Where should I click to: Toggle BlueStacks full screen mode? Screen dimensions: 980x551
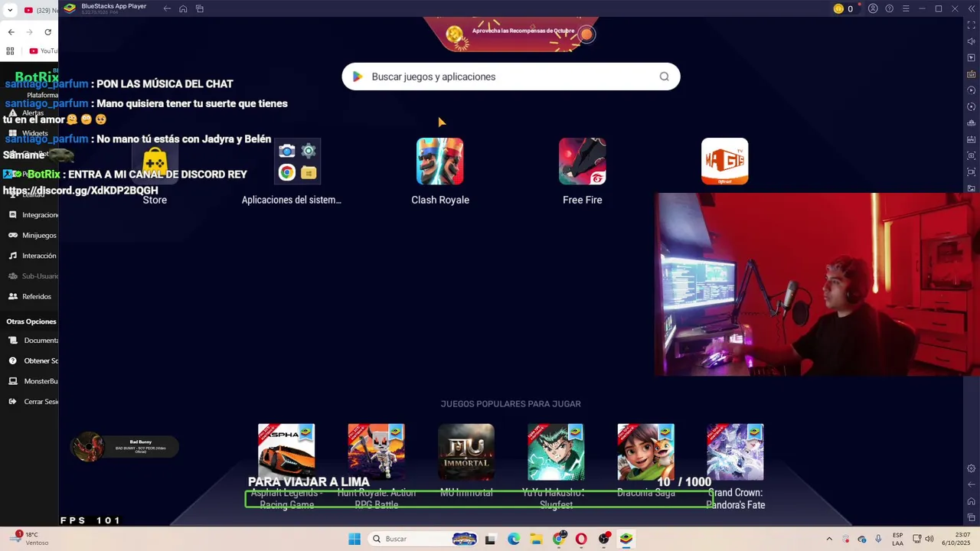coord(972,25)
